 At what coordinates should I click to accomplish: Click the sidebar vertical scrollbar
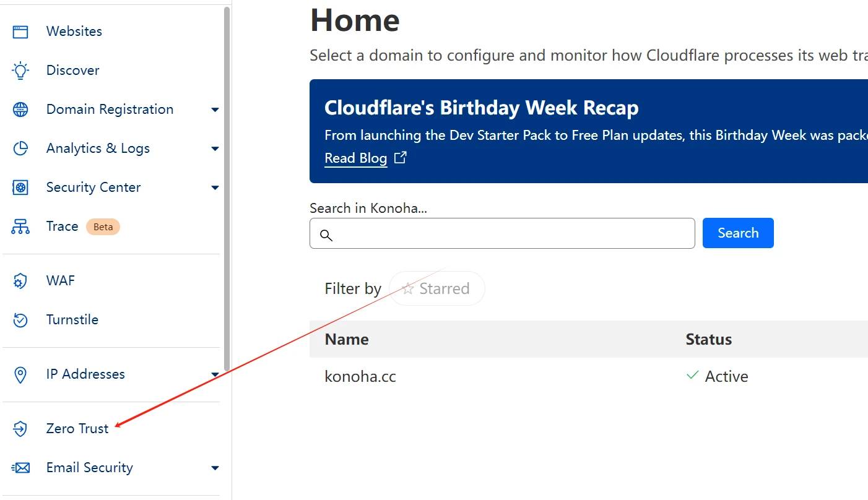point(227,189)
